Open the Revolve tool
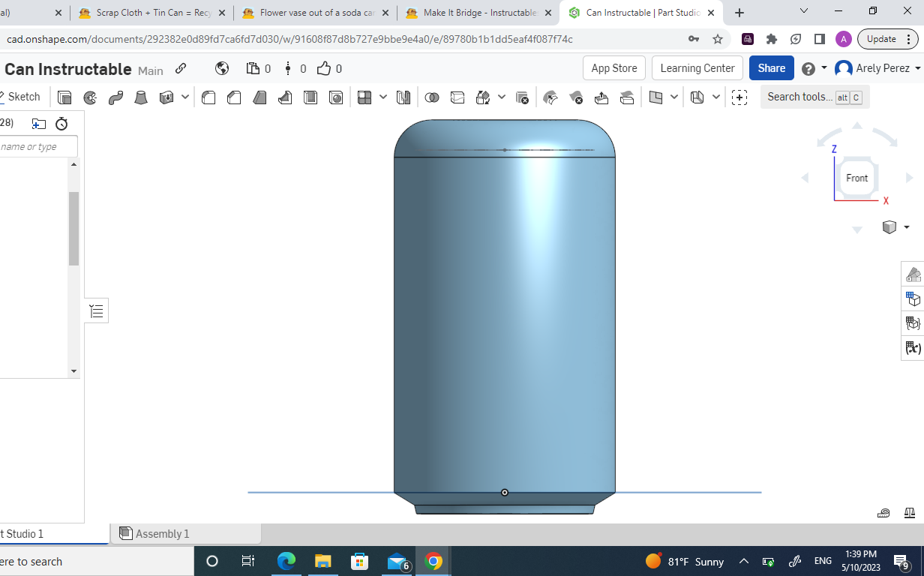Image resolution: width=924 pixels, height=576 pixels. [x=89, y=97]
